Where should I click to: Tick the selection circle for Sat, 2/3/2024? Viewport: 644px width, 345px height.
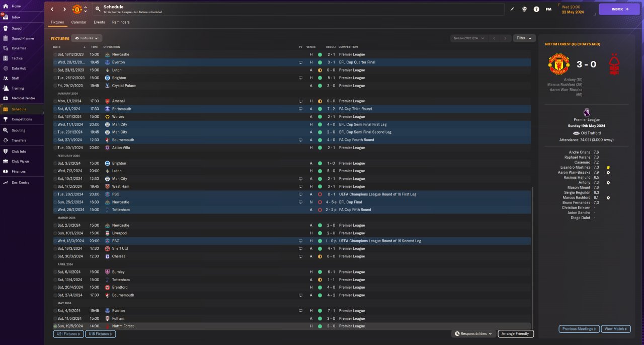(55, 225)
